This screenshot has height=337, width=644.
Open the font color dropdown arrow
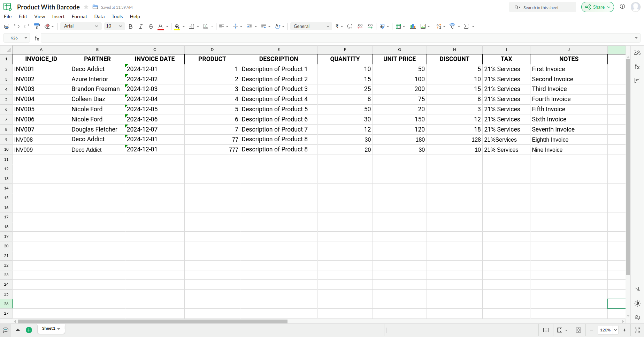(167, 27)
